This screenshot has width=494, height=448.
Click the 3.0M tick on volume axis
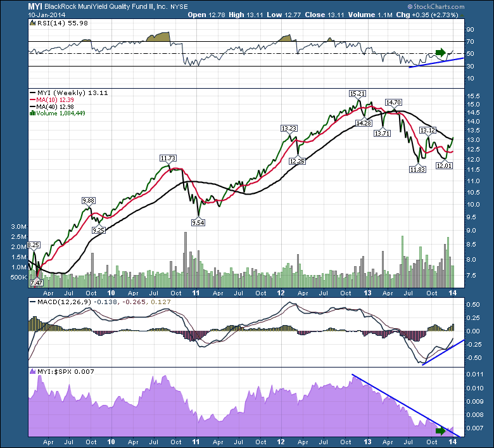coord(19,227)
